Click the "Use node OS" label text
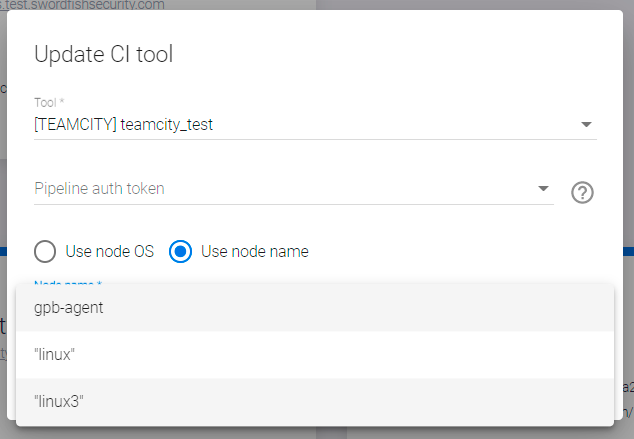This screenshot has height=439, width=634. pyautogui.click(x=109, y=251)
